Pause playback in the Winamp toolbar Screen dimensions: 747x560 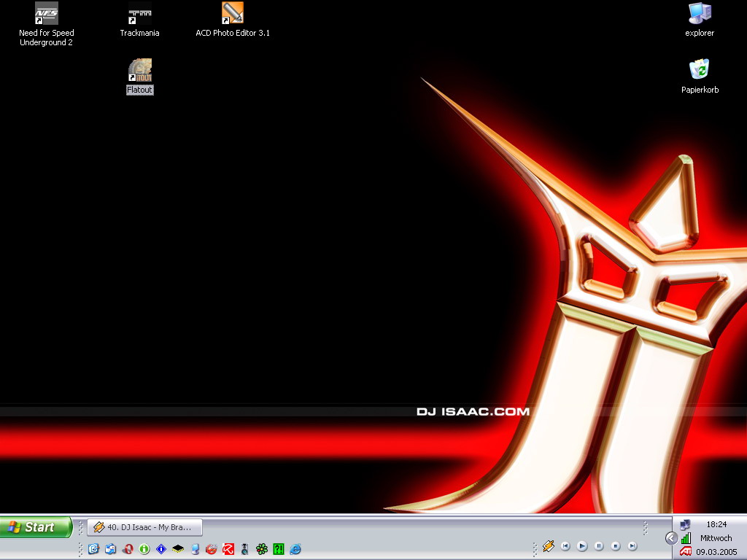(x=599, y=546)
